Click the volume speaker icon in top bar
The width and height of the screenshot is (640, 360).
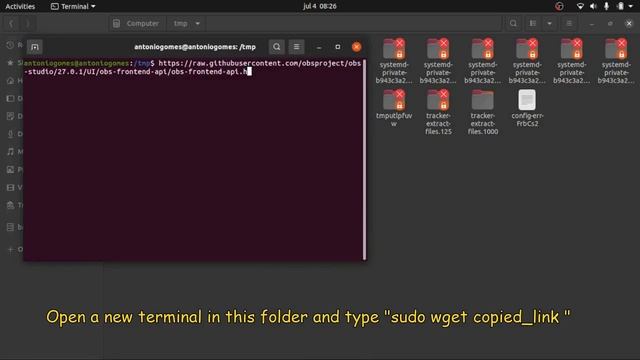[593, 6]
